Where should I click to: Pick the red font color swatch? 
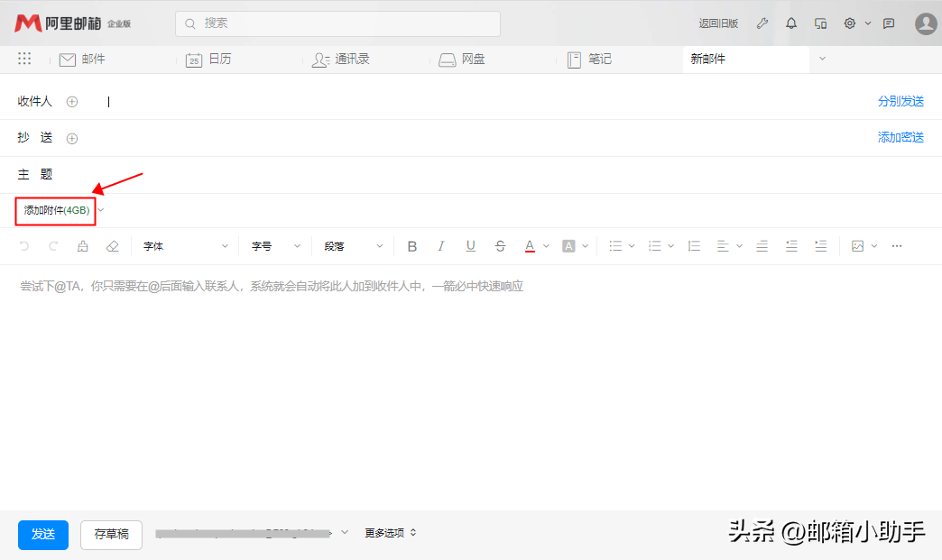pyautogui.click(x=530, y=246)
